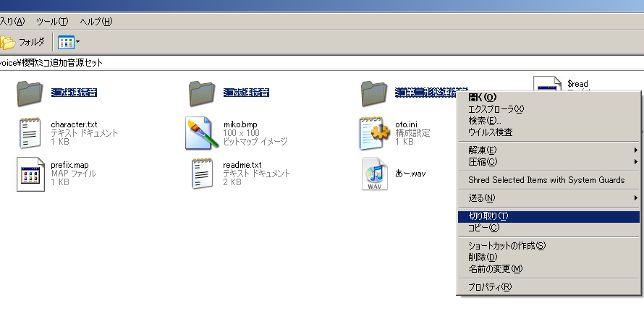Select the prefix.map file icon
Viewport: 644px width, 311px height.
pos(30,174)
